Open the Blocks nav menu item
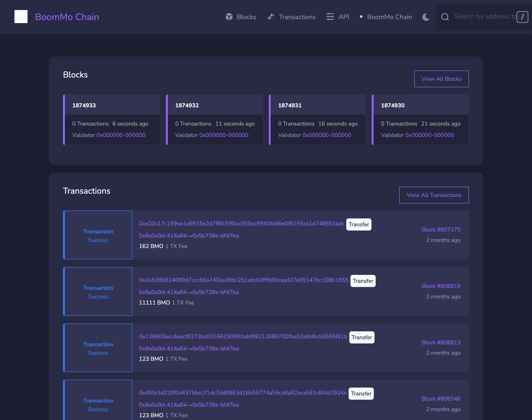Image resolution: width=532 pixels, height=420 pixels. (246, 17)
